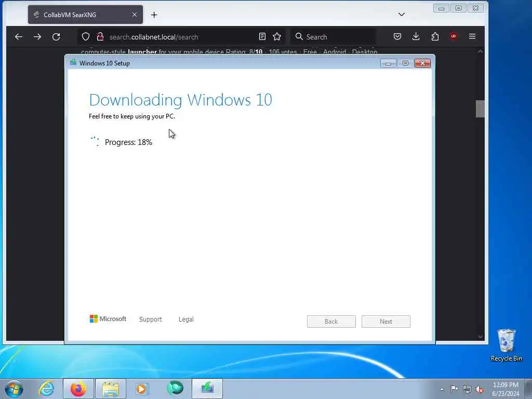
Task: Open Windows Media Player taskbar icon
Action: click(142, 389)
